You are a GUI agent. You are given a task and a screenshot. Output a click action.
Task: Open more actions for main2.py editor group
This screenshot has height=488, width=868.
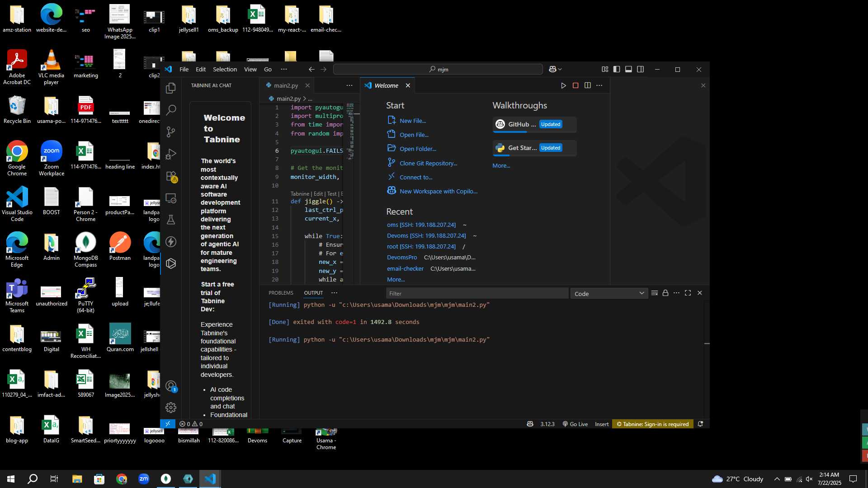pos(349,85)
